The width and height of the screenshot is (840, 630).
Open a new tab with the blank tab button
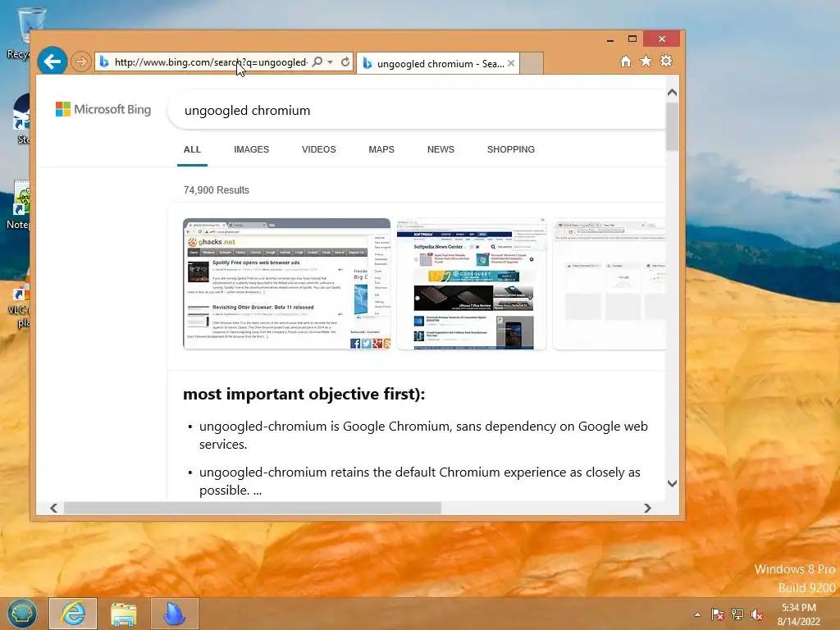pos(532,63)
